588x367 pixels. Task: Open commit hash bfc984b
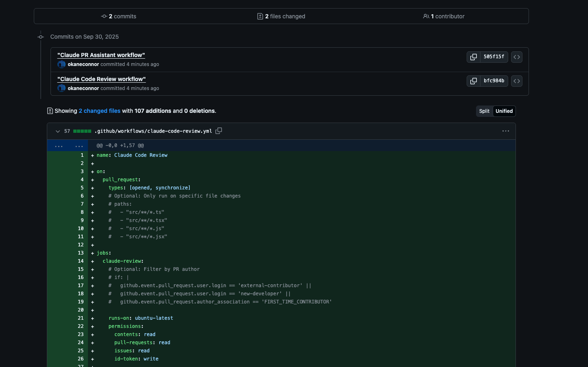point(494,81)
